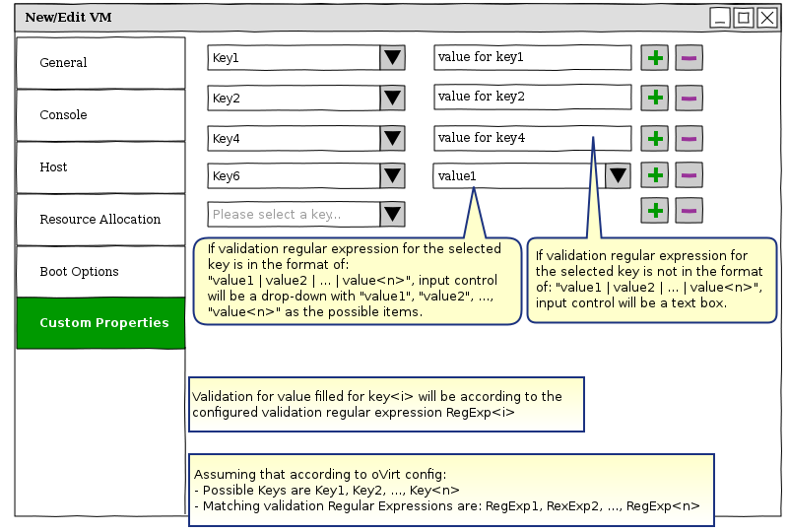The height and width of the screenshot is (532, 788).
Task: Click the plus icon in Key6 row
Action: (x=655, y=175)
